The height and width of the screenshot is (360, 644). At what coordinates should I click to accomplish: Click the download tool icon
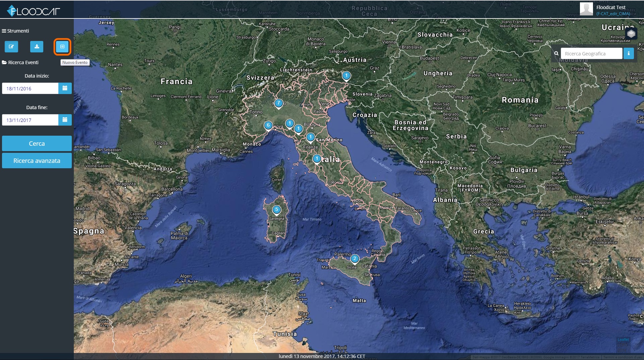(37, 47)
